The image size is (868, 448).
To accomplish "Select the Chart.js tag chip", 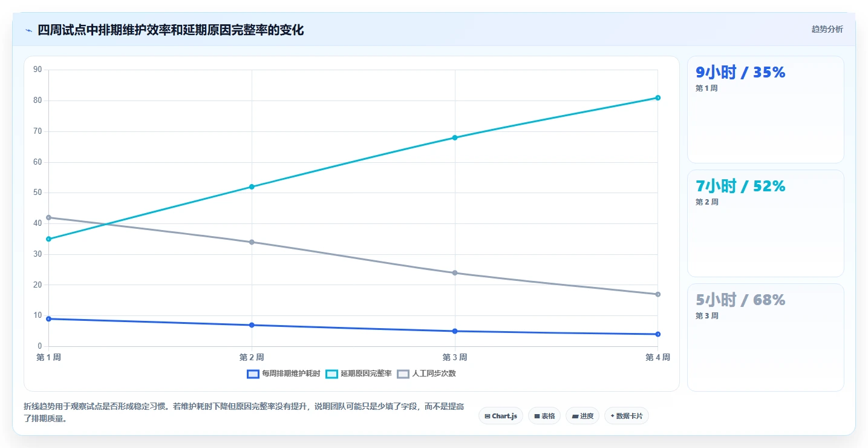I will click(501, 416).
